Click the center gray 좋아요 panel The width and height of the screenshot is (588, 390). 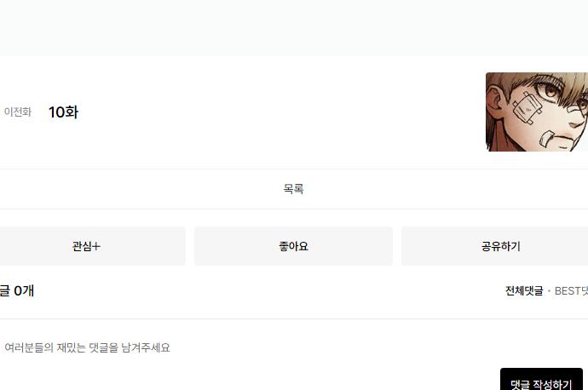click(293, 246)
